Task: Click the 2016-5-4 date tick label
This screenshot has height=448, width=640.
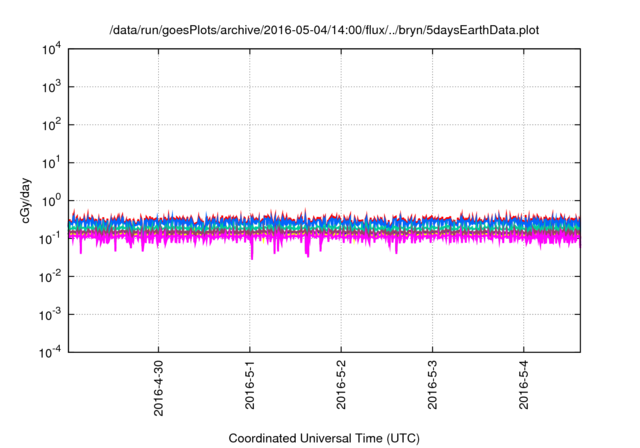Action: pos(524,385)
